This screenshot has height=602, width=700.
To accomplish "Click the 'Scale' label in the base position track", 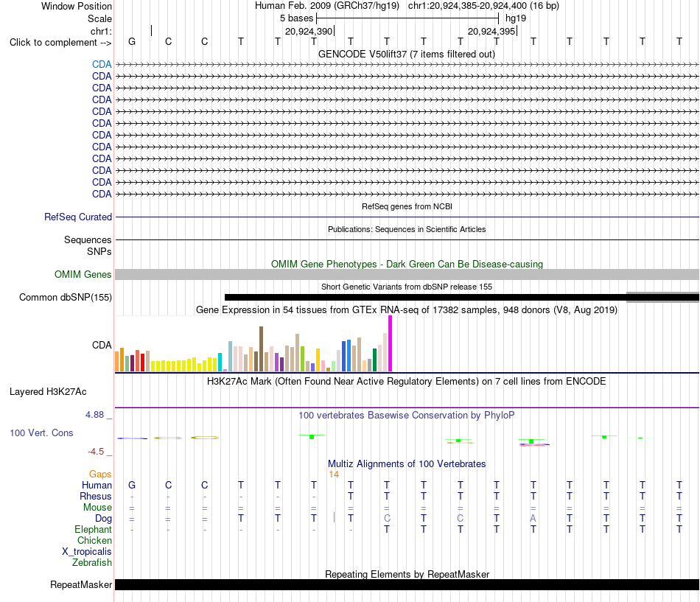I will [x=99, y=18].
